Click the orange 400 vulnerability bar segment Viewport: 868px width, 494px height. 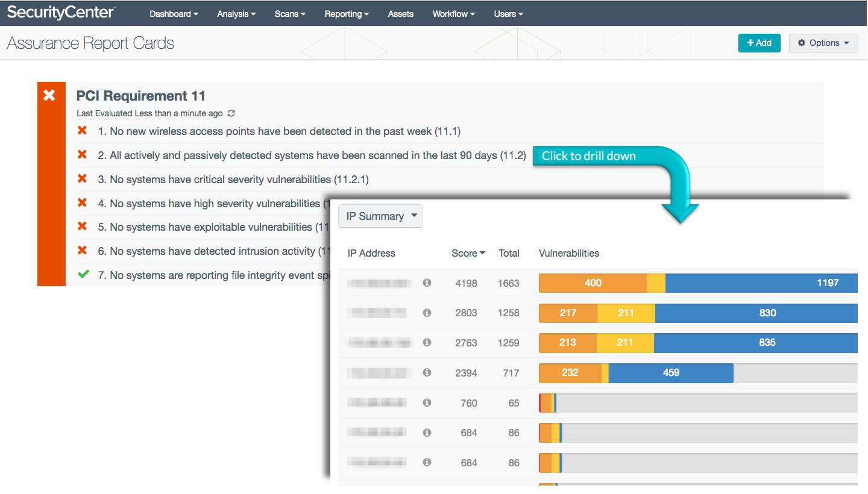(593, 283)
